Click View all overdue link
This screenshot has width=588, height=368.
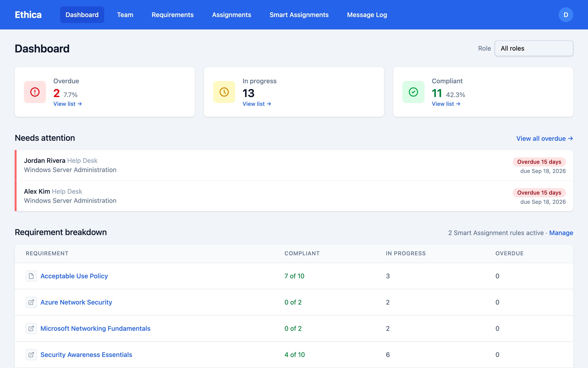coord(545,138)
